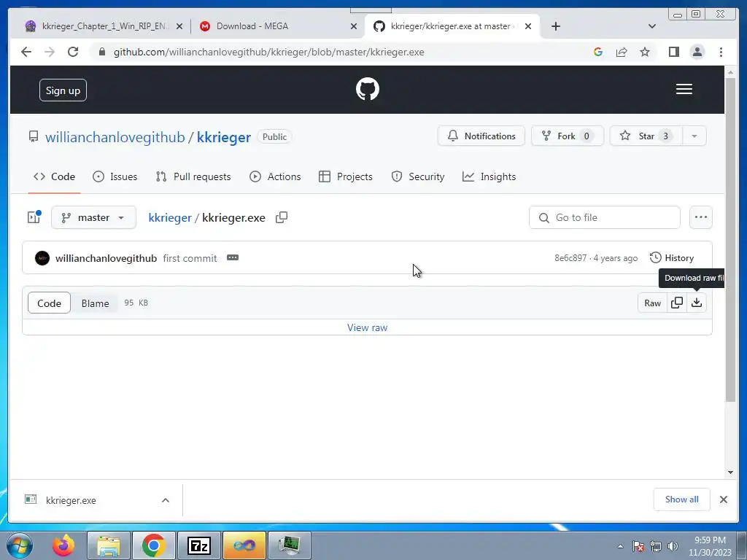Screen dimensions: 747x560
Task: Toggle Chrome side panel
Action: pos(673,52)
